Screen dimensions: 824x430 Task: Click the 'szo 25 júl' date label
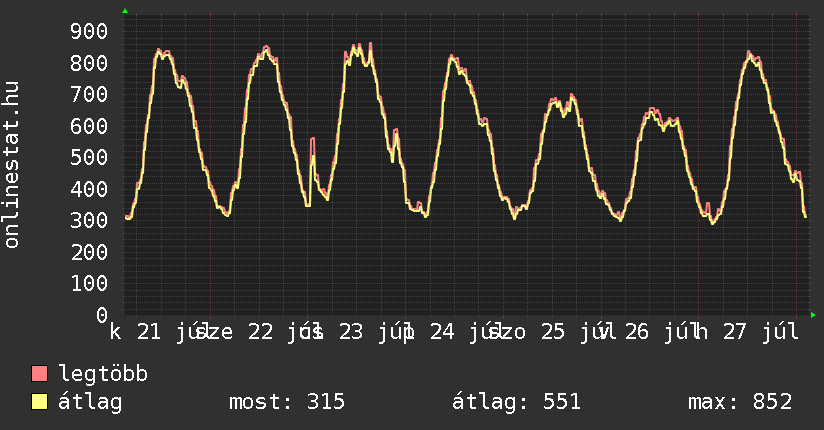pos(551,332)
